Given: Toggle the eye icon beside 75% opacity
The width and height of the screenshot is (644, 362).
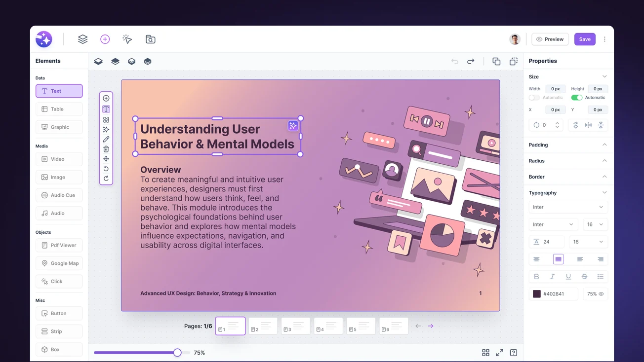Looking at the screenshot, I should click(x=601, y=294).
